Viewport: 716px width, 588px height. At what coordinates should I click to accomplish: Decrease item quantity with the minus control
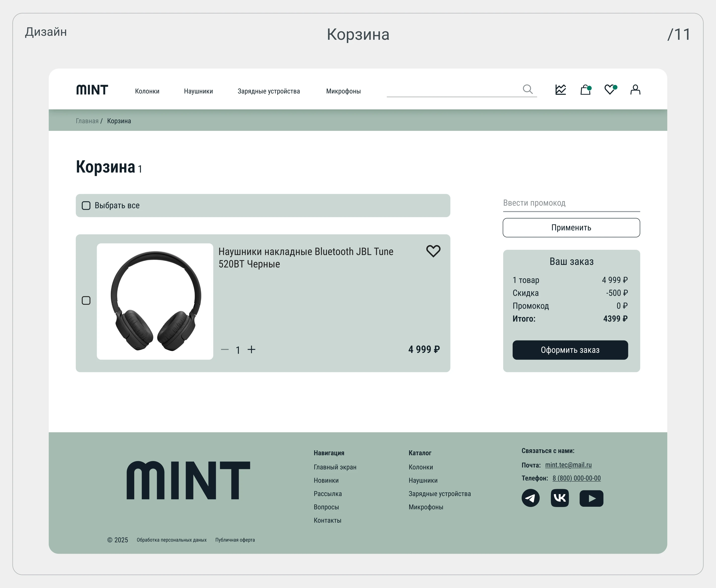click(x=225, y=350)
